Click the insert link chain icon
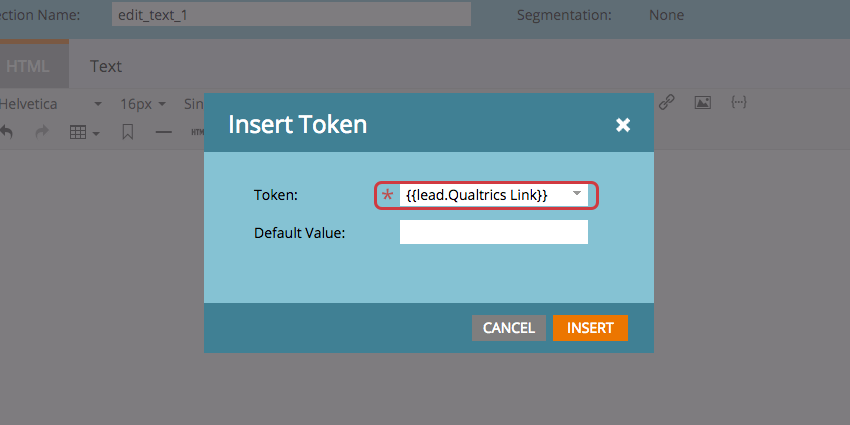Image resolution: width=850 pixels, height=425 pixels. 667,103
